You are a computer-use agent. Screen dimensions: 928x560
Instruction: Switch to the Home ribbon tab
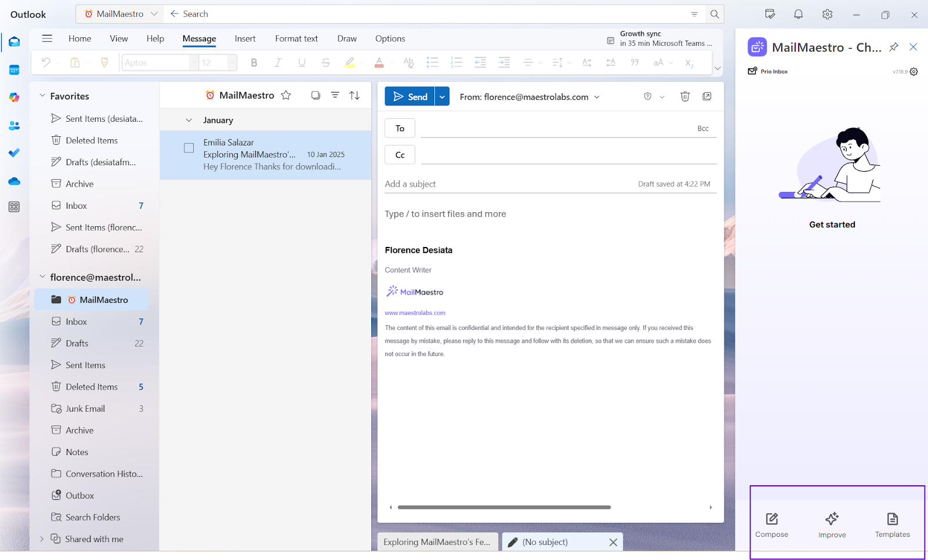tap(79, 39)
